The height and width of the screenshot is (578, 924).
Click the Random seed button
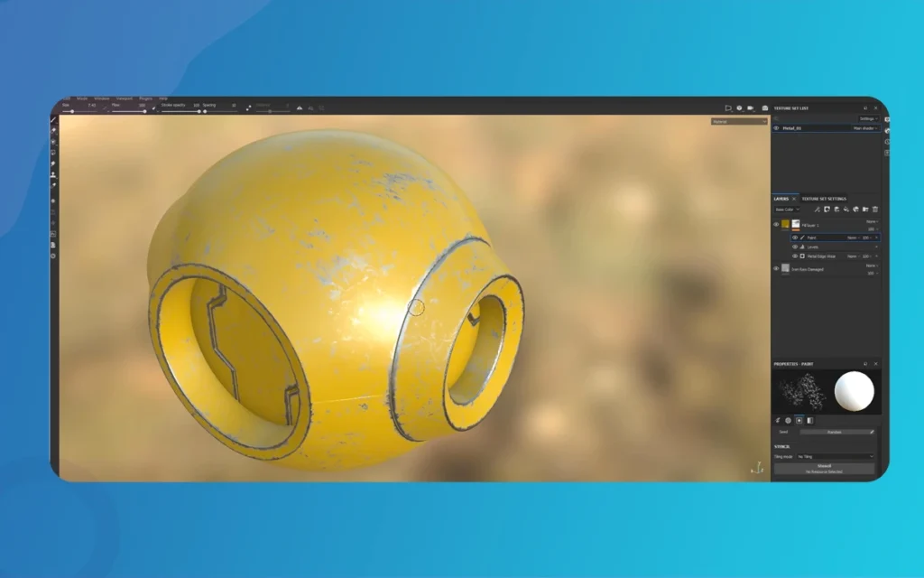[836, 432]
